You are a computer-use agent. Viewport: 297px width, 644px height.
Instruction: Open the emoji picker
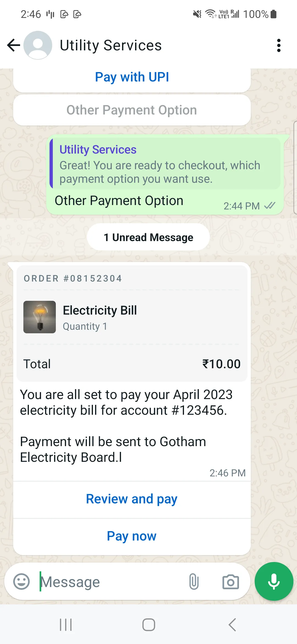(21, 582)
